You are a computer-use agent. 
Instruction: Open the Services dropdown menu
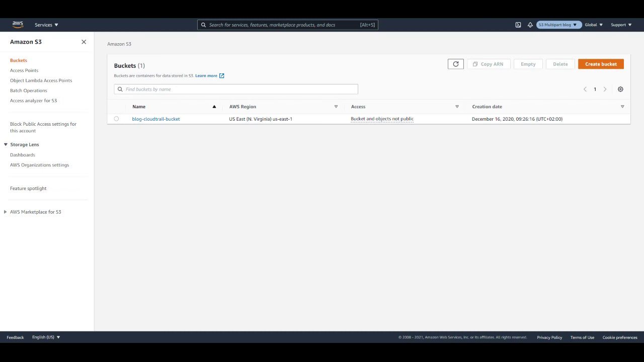pos(46,25)
